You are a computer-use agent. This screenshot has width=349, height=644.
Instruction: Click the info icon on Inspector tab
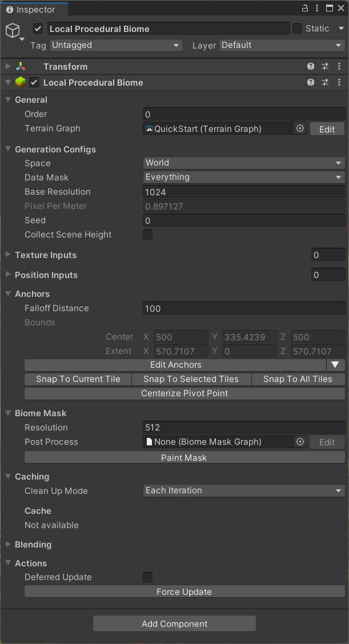coord(10,10)
